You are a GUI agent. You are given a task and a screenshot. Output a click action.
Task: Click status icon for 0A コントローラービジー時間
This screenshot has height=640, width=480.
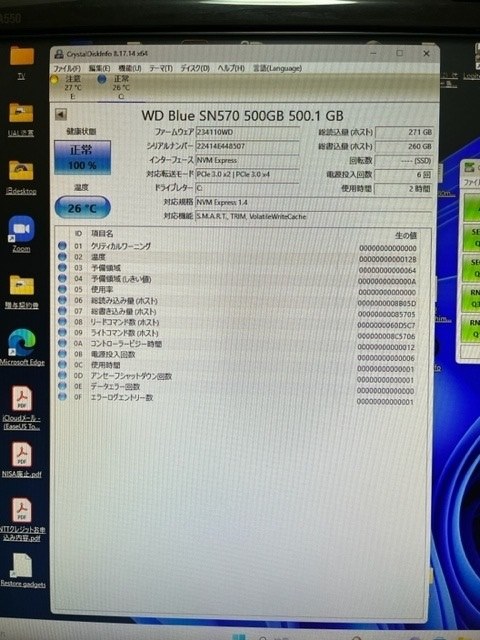tap(62, 343)
